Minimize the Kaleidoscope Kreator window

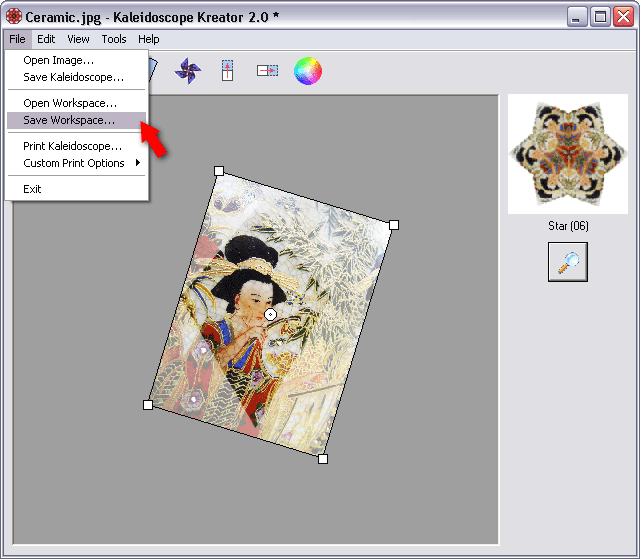pos(576,17)
